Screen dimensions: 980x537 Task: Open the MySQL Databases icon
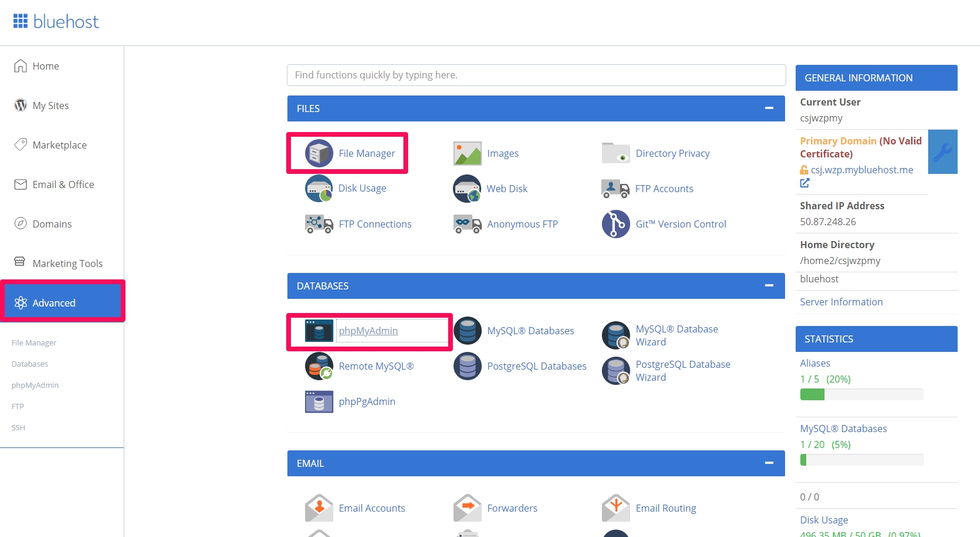point(468,331)
